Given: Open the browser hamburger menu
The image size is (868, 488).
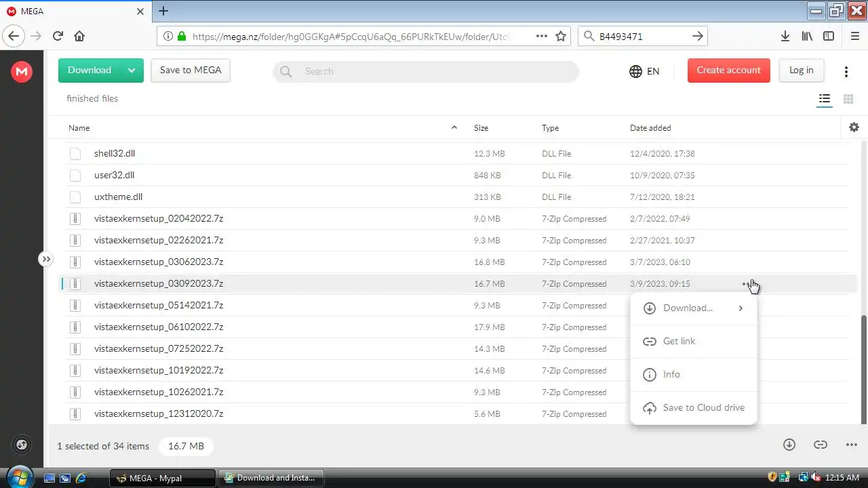Looking at the screenshot, I should click(x=854, y=37).
